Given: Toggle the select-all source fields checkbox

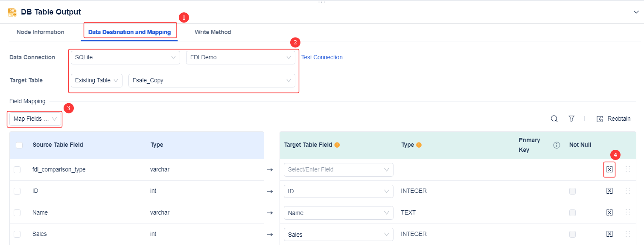Looking at the screenshot, I should (x=19, y=145).
